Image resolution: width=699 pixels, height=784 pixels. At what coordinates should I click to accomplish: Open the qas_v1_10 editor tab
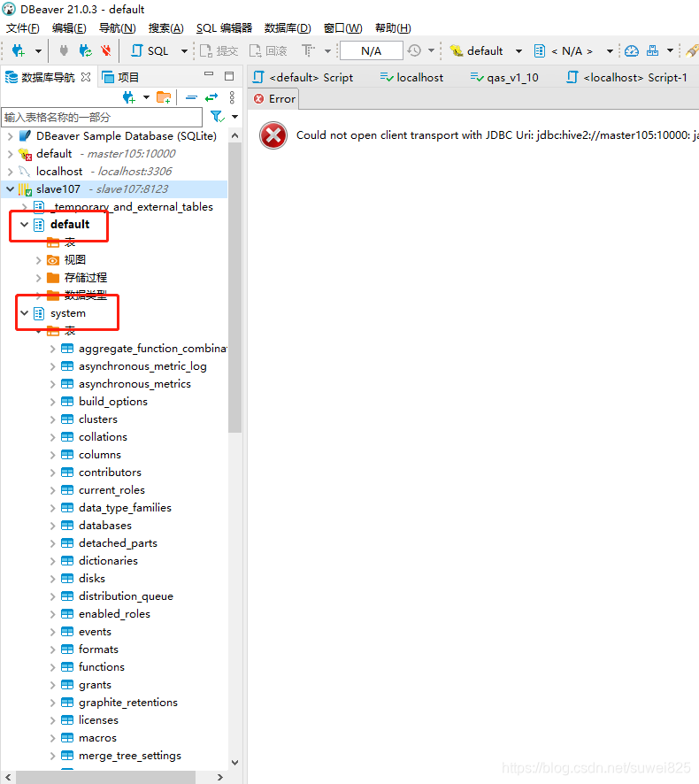(504, 78)
